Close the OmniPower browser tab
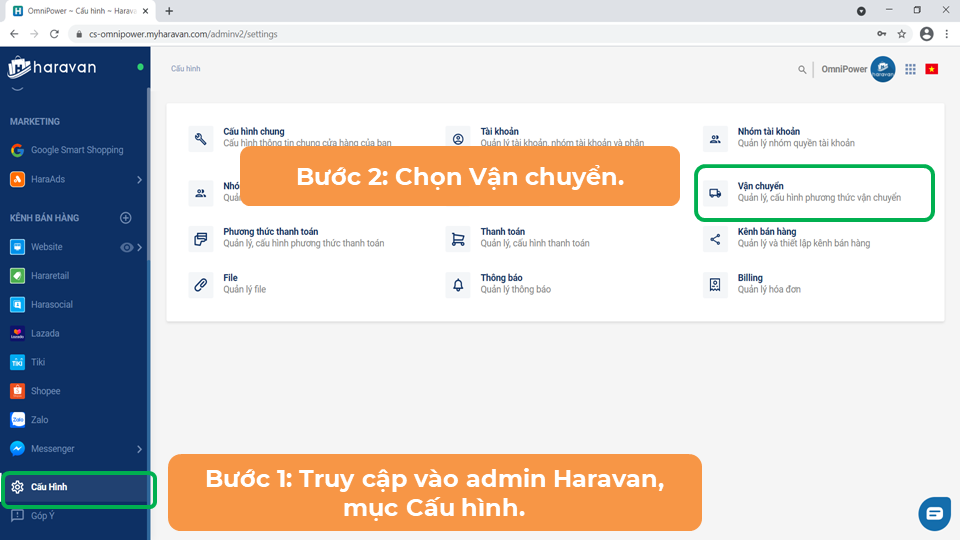The height and width of the screenshot is (540, 960). pos(146,11)
